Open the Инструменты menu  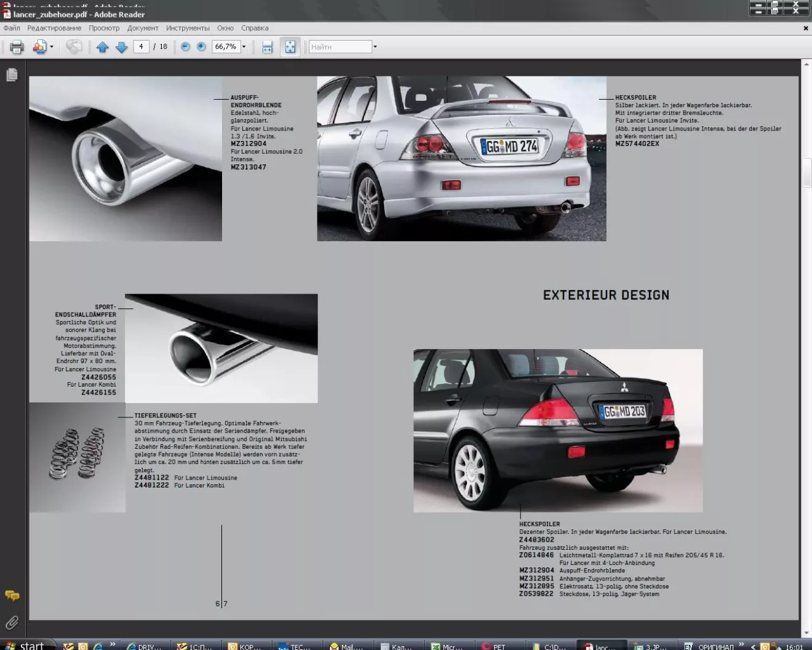pos(188,28)
